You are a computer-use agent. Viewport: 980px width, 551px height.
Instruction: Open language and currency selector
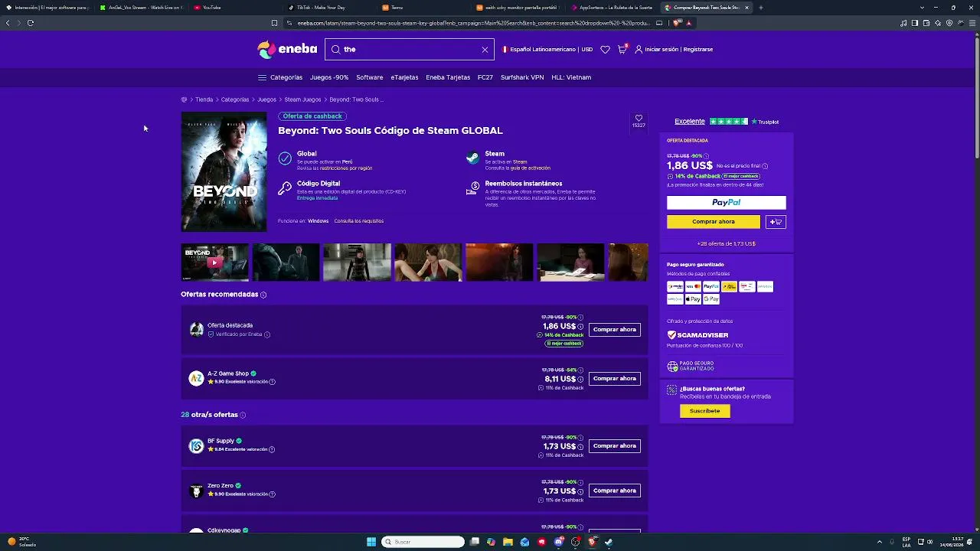pos(547,49)
